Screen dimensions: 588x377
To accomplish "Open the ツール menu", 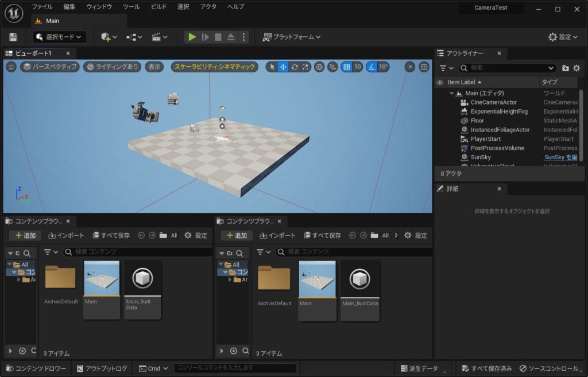I will point(131,7).
